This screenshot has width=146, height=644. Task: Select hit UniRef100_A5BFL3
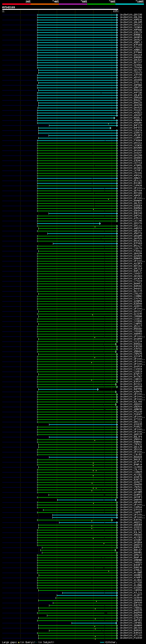click(x=131, y=42)
